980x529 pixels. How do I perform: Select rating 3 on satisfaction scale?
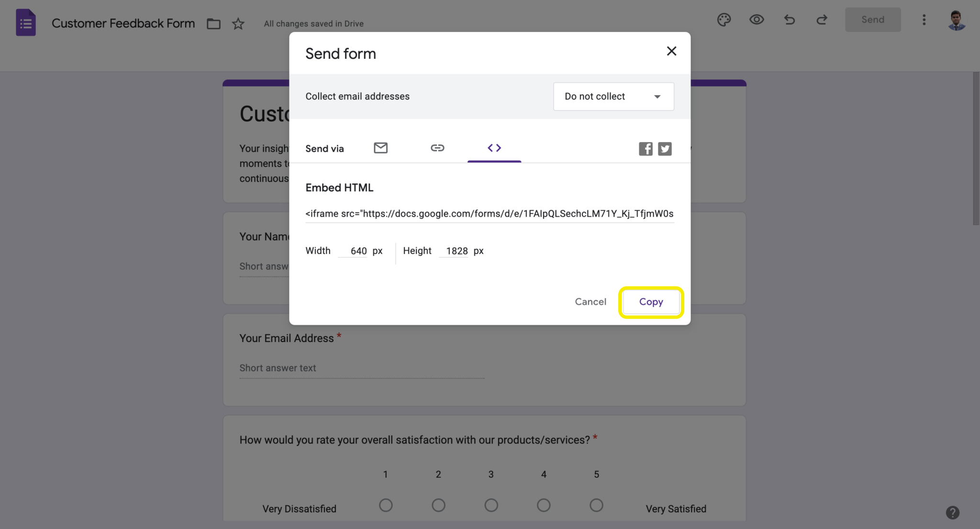tap(491, 505)
